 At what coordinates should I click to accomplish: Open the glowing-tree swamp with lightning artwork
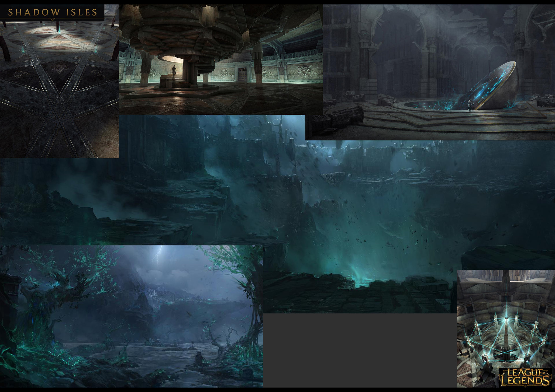[x=131, y=316]
